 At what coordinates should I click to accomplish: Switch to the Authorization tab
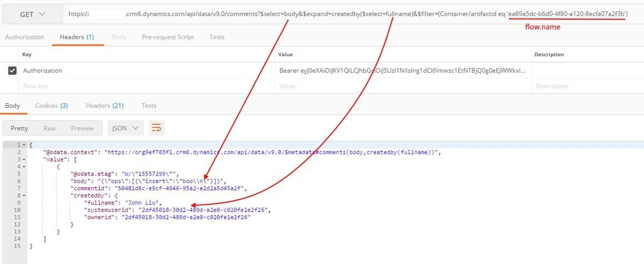[24, 37]
